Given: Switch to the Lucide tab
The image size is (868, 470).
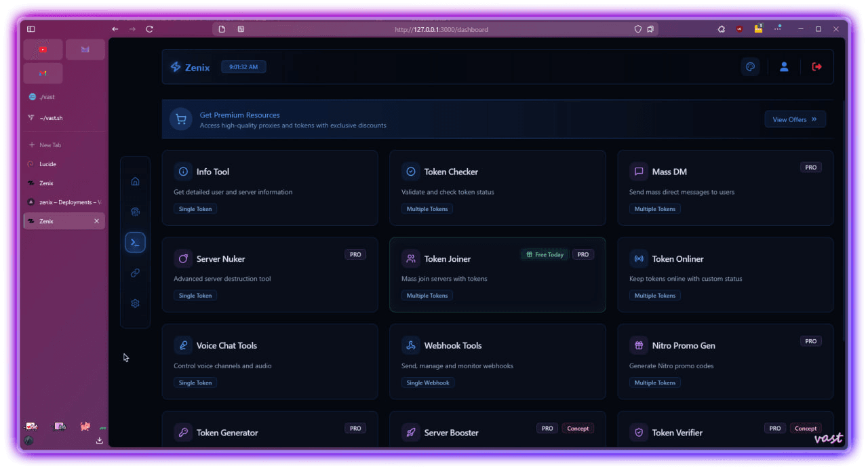Looking at the screenshot, I should tap(64, 164).
